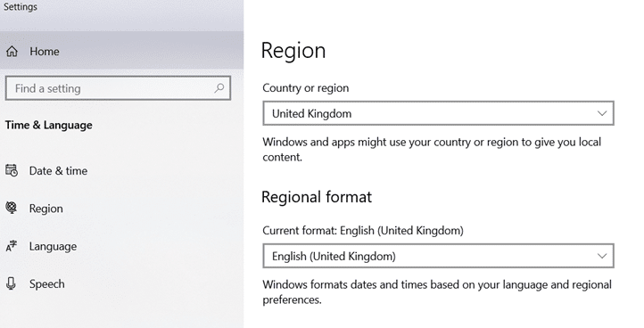
Task: Open the Country or region dropdown
Action: (x=438, y=113)
